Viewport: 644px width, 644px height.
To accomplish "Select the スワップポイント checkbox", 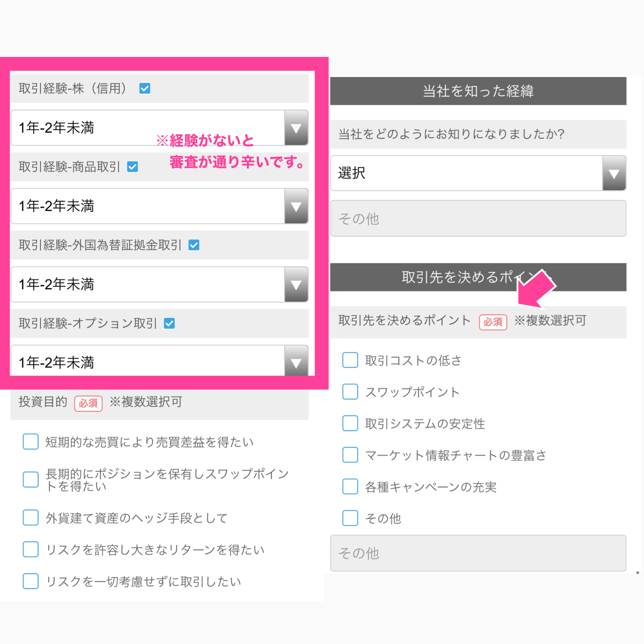I will pyautogui.click(x=350, y=392).
